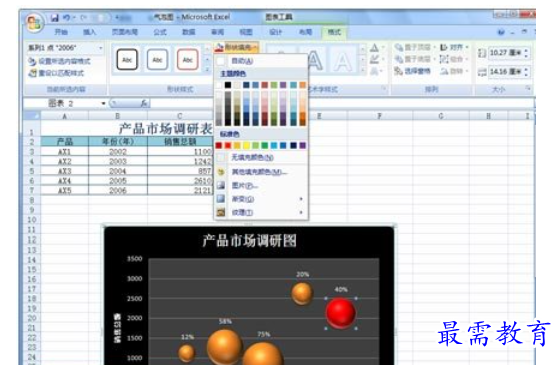559x365 pixels.
Task: Switch to the chart Design tab
Action: coord(275,32)
